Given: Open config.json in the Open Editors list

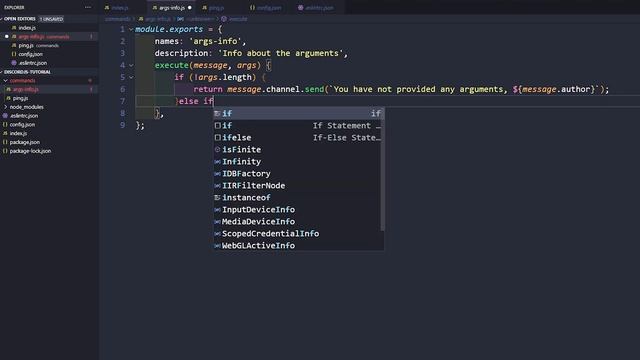Looking at the screenshot, I should click(x=49, y=54).
